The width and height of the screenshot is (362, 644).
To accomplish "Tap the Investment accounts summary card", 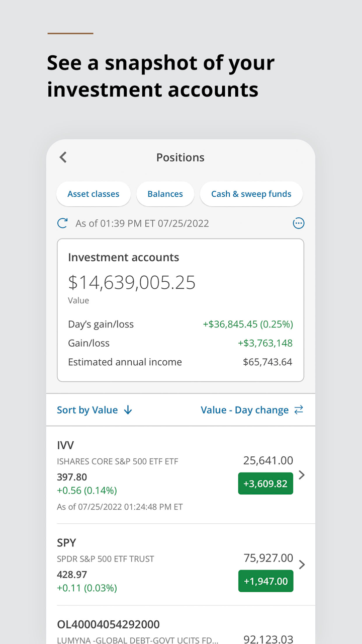I will coord(180,310).
